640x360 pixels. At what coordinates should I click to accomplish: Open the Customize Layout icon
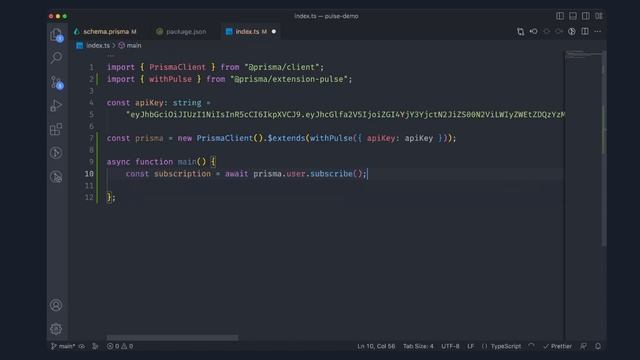pyautogui.click(x=599, y=16)
